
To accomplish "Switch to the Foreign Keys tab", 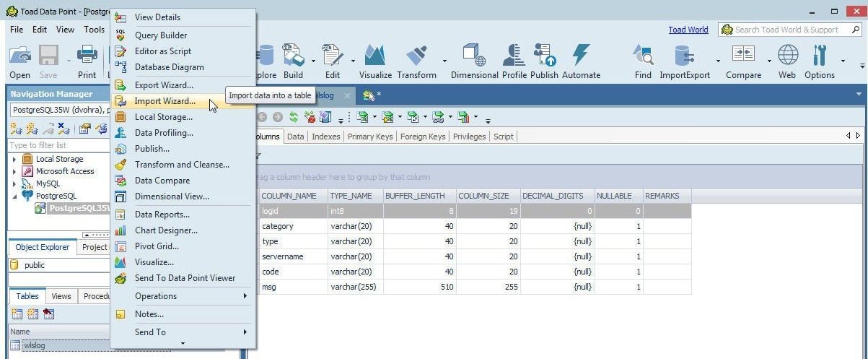I will pos(423,137).
